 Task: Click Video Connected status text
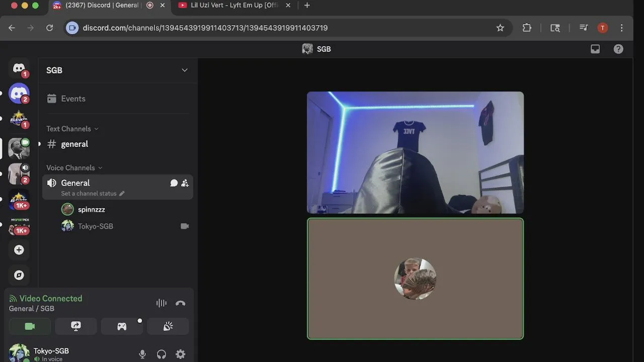51,299
